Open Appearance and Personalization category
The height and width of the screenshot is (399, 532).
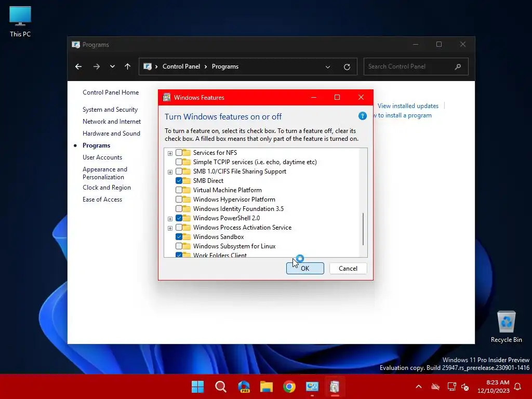click(x=105, y=173)
